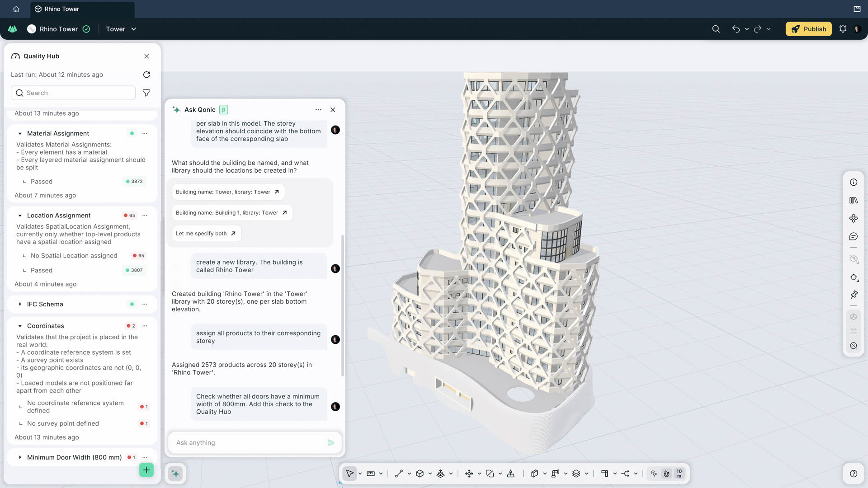
Task: Select the move tool with four arrows
Action: point(469,474)
